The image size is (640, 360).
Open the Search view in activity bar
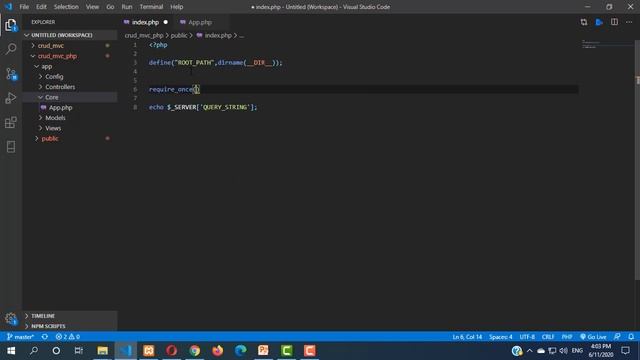pos(11,49)
